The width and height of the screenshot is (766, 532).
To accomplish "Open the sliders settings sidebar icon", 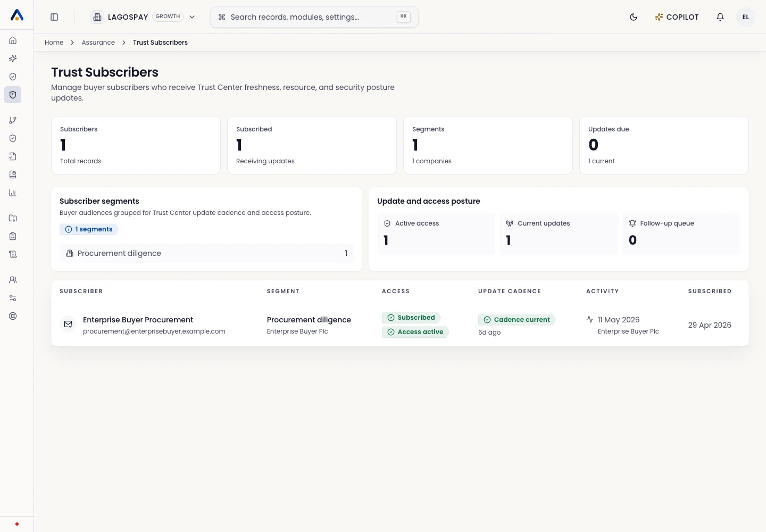I will pos(13,298).
